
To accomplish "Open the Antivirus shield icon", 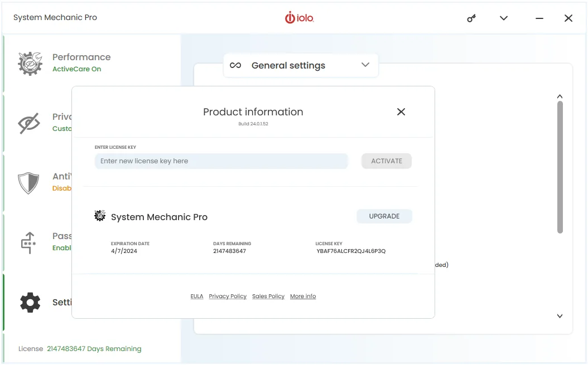I will click(28, 183).
